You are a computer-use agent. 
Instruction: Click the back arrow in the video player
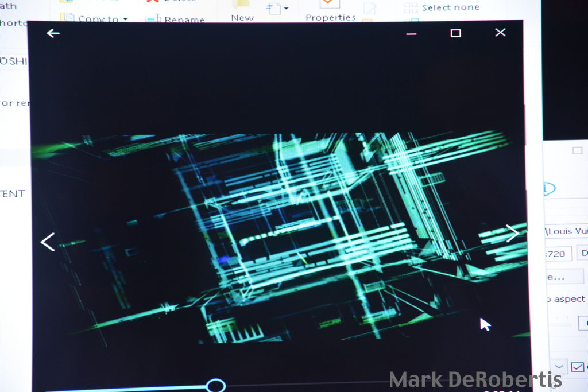(53, 33)
